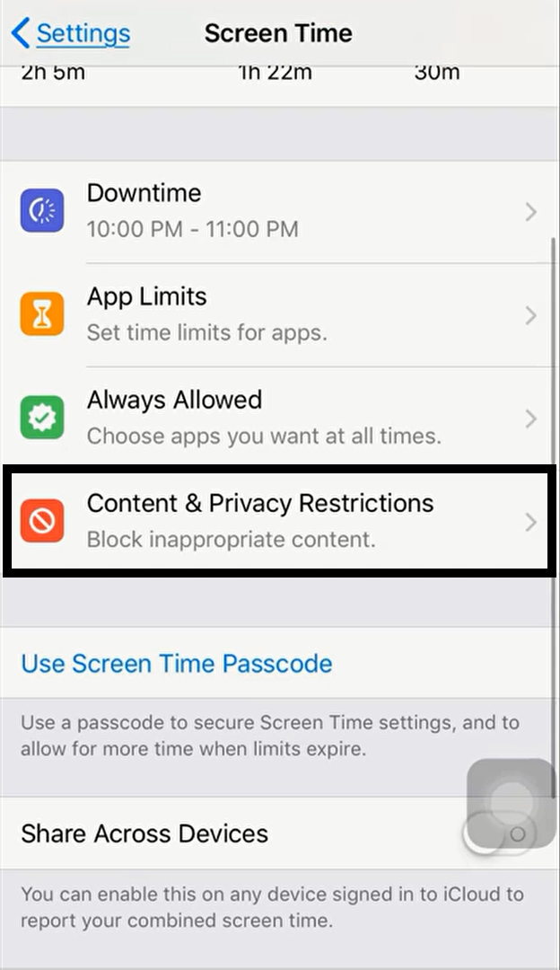Screen dimensions: 560x970
Task: Select the App Limits row title
Action: click(146, 297)
